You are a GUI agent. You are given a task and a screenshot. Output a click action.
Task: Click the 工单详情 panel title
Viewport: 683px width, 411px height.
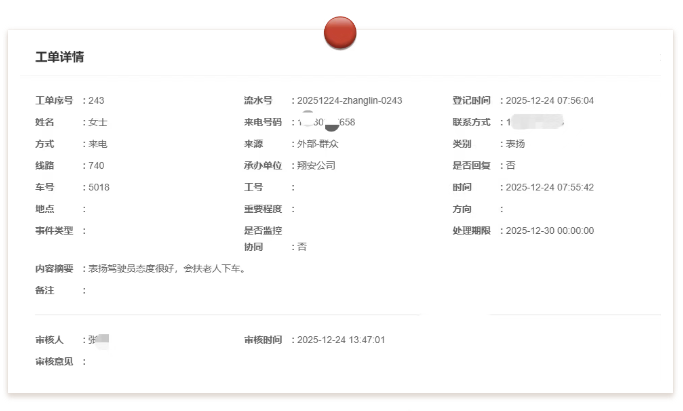[59, 57]
